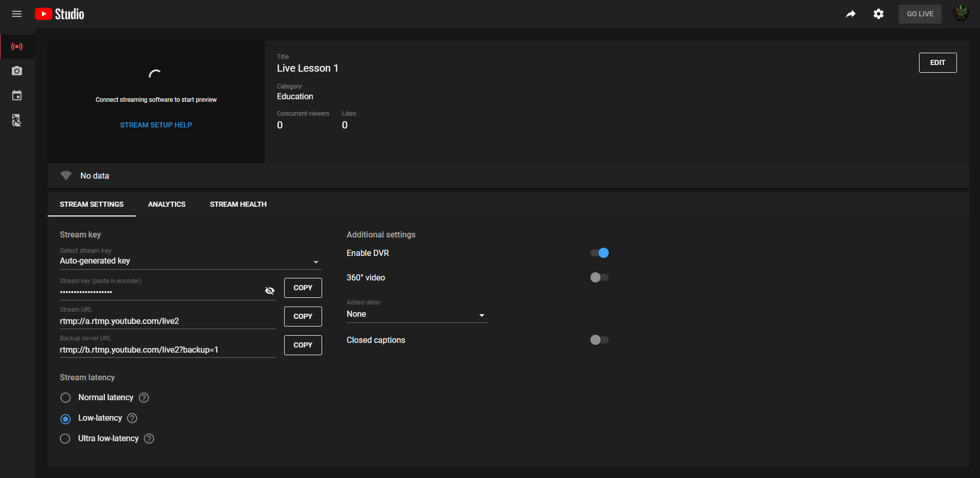Click the EDIT button
The width and height of the screenshot is (980, 478).
[x=938, y=62]
